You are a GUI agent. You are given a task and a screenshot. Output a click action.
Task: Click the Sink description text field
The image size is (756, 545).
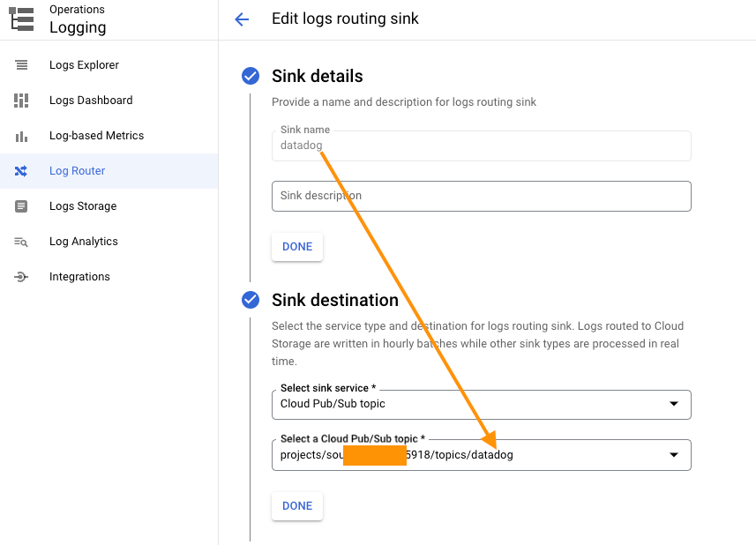click(481, 196)
